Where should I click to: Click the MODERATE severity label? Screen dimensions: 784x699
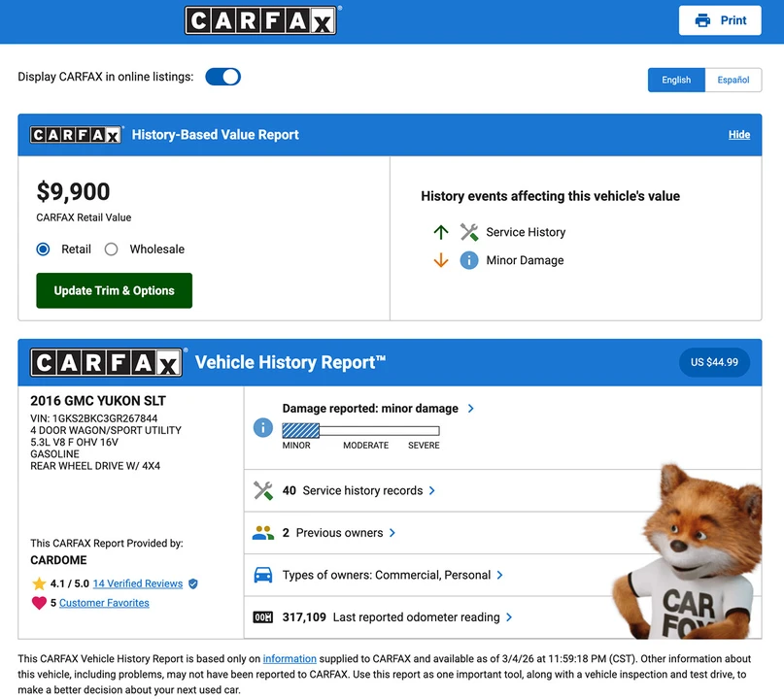(x=366, y=446)
